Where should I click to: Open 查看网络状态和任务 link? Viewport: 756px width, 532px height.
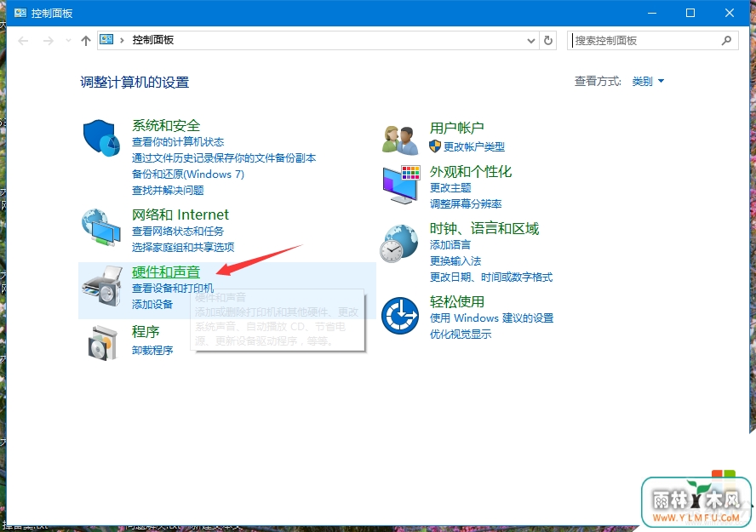point(178,232)
